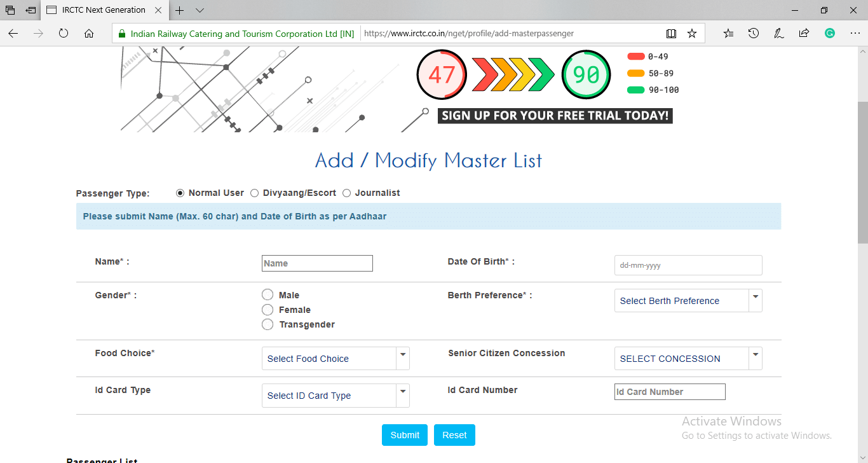Open the browser History icon
The height and width of the screenshot is (463, 868).
pos(754,34)
